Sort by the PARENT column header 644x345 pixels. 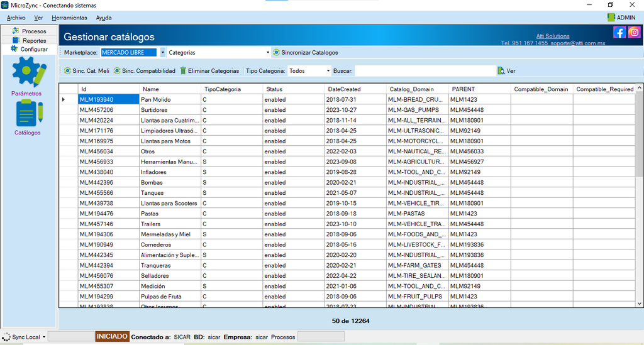[480, 89]
